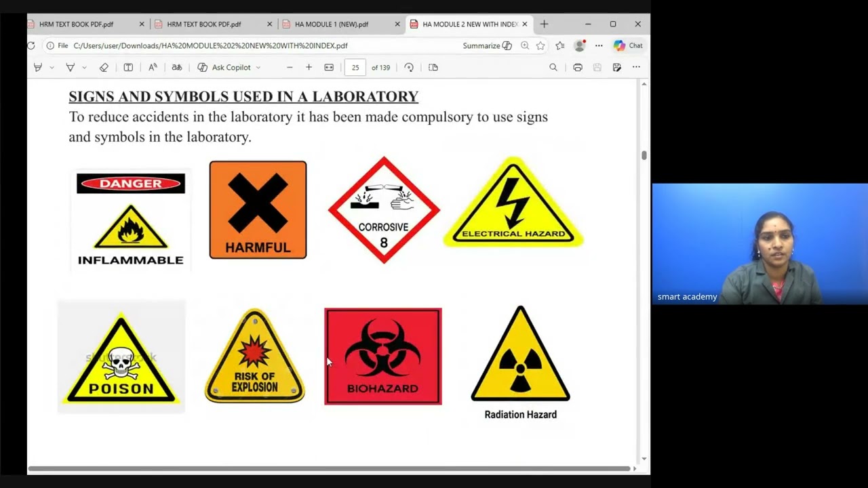The image size is (868, 488).
Task: Click the zoom magnifier in address bar
Action: coord(525,45)
